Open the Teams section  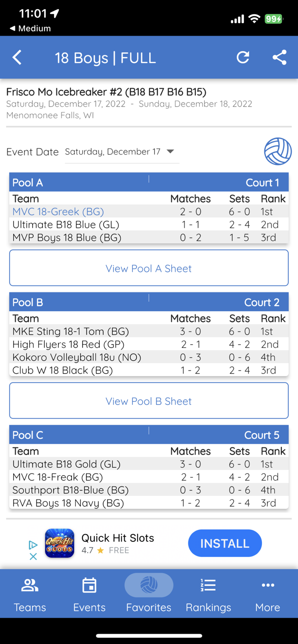[30, 594]
